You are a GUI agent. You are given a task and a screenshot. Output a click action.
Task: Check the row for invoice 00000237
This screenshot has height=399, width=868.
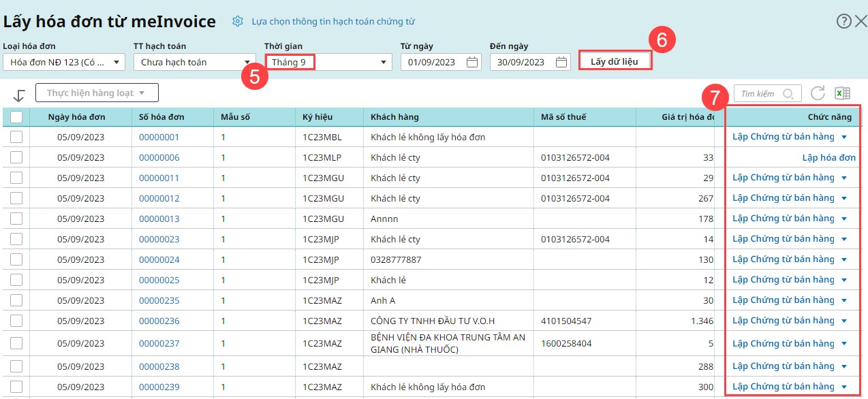[16, 343]
